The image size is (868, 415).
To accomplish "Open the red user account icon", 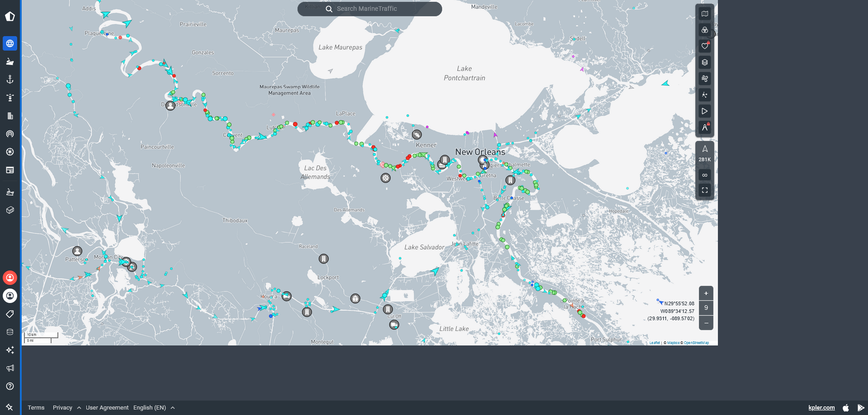I will 10,278.
